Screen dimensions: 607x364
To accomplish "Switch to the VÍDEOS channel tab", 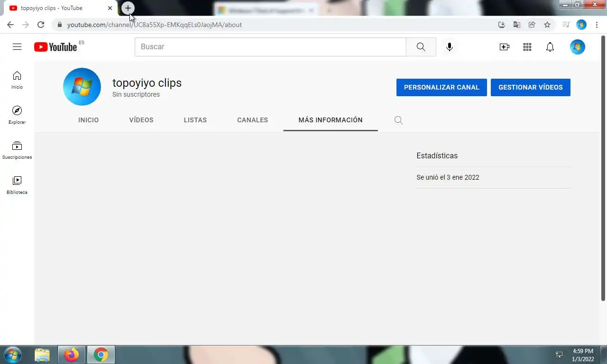I will click(x=141, y=120).
